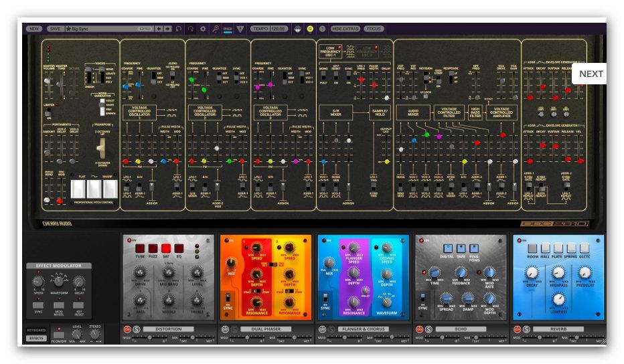Click the TEMPO value field 120.00
The height and width of the screenshot is (364, 624).
pyautogui.click(x=279, y=29)
